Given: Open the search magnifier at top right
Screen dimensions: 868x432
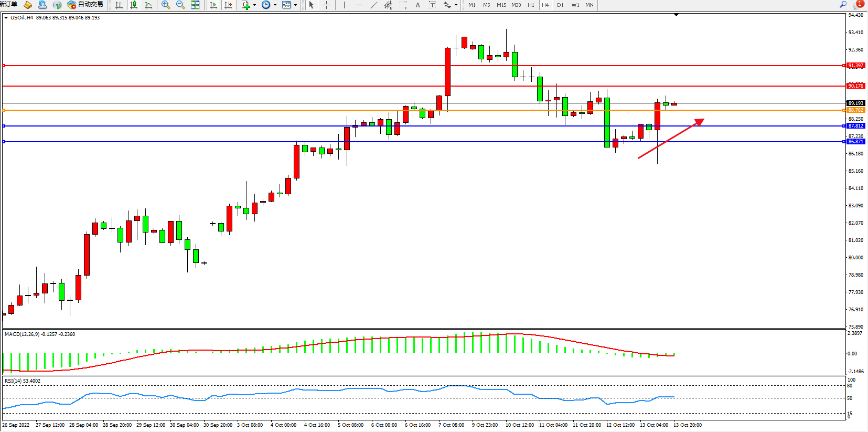Looking at the screenshot, I should point(843,5).
